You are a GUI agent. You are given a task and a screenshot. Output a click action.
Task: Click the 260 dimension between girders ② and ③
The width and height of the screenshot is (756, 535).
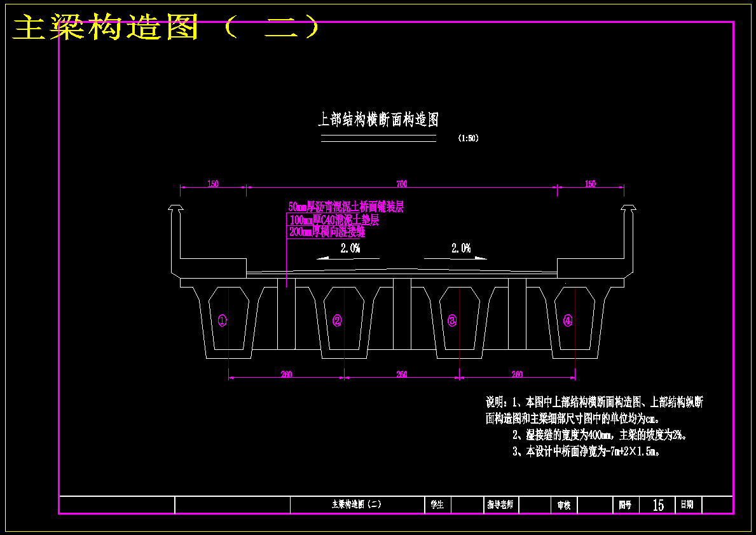click(x=402, y=374)
